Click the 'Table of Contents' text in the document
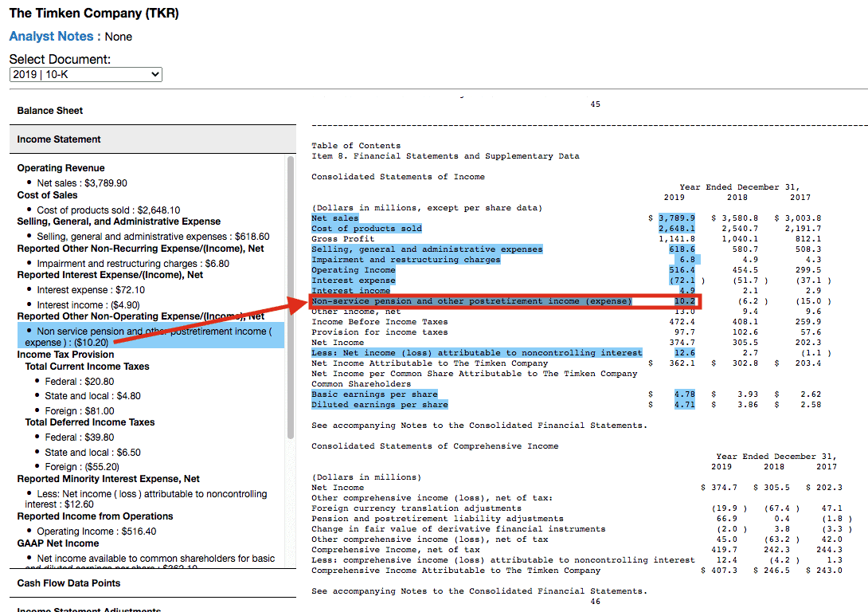Screen dimensions: 868x612 pos(356,146)
